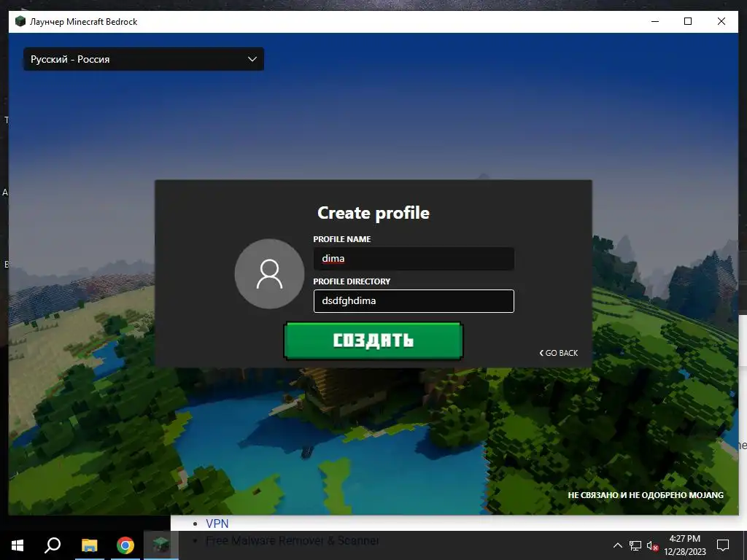Screen dimensions: 747x560
Task: Click the Minecraft launcher icon in title bar
Action: [20, 21]
